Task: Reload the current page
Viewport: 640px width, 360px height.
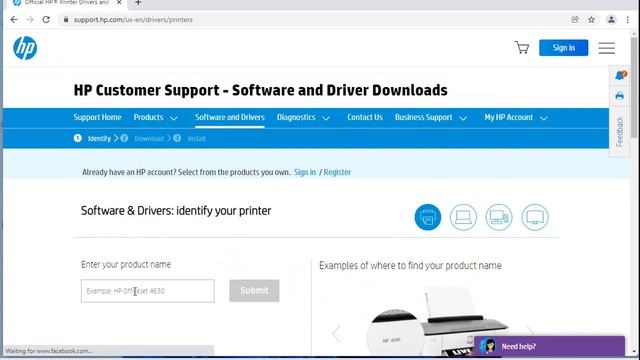Action: tap(46, 20)
